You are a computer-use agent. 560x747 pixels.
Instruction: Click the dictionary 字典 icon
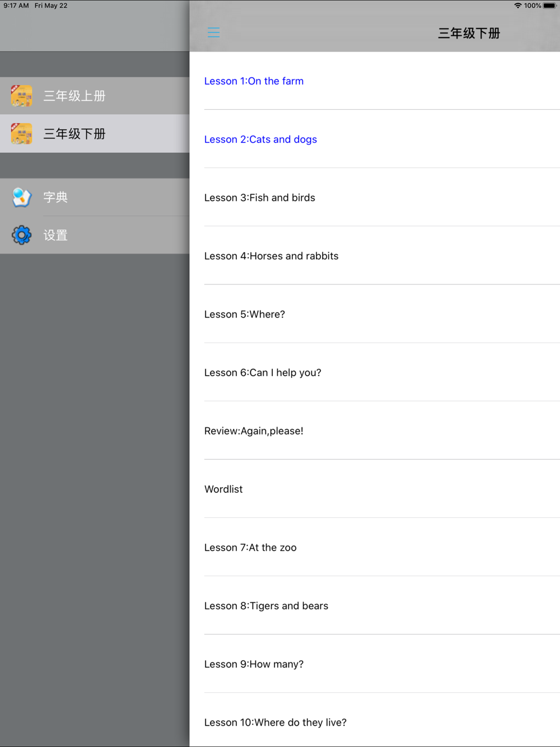[21, 197]
